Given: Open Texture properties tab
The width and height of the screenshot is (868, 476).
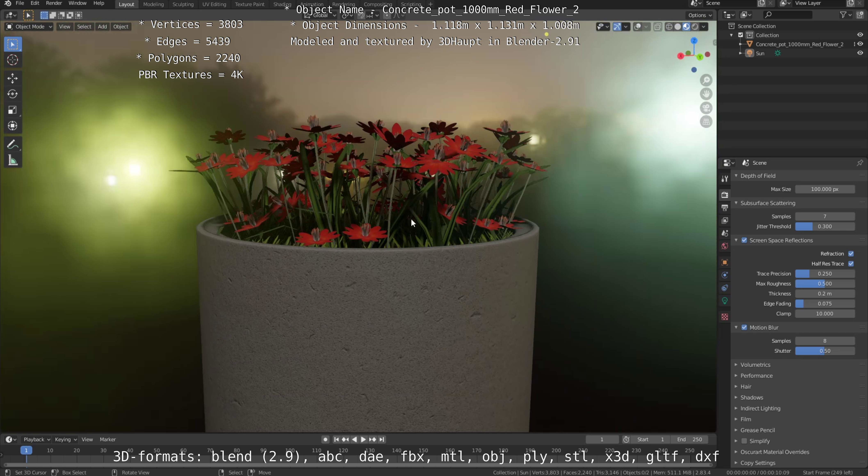Looking at the screenshot, I should tap(725, 317).
